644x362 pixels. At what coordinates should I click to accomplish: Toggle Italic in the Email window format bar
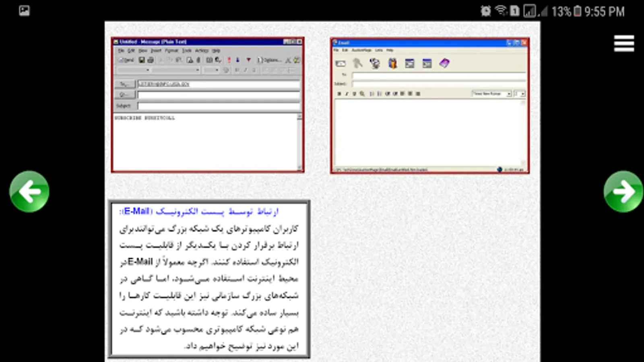click(x=347, y=94)
